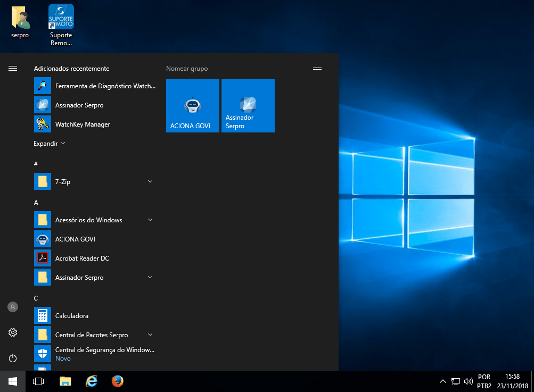Open Ferramenta de Diagnóstico WatchKey
Image resolution: width=534 pixels, height=392 pixels.
coord(105,86)
